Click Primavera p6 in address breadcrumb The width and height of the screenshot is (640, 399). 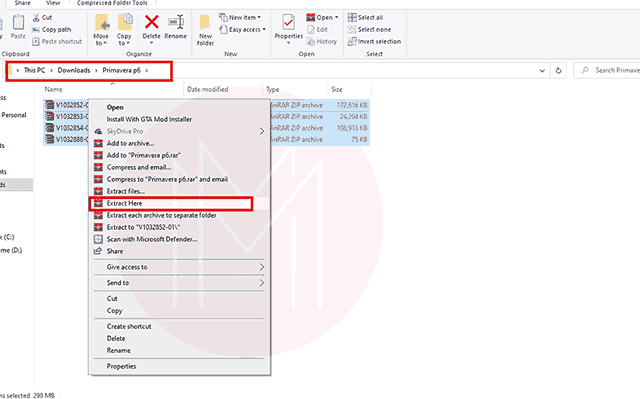tap(121, 70)
